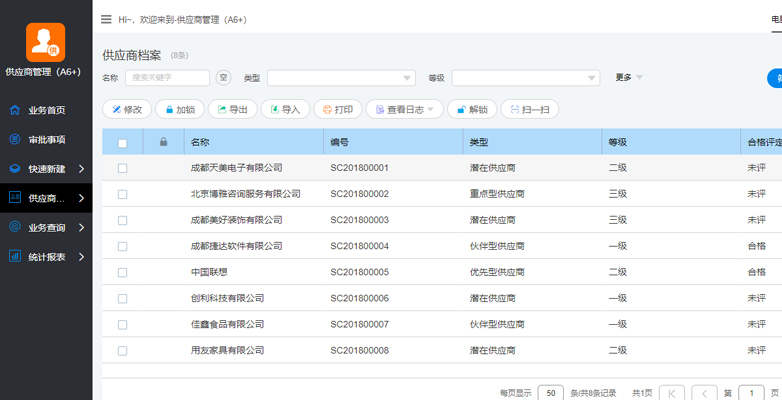Screen dimensions: 782x400
Task: Click the hamburger menu icon in header
Action: coord(107,19)
